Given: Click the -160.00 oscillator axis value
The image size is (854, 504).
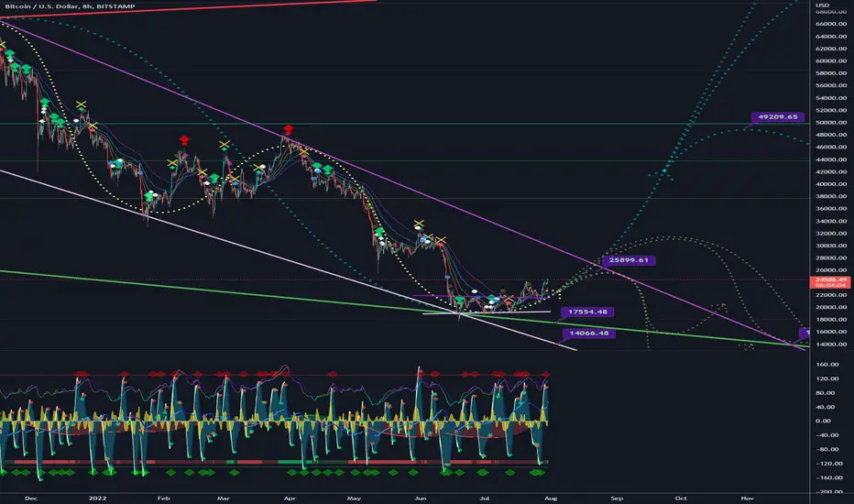Looking at the screenshot, I should [x=827, y=477].
